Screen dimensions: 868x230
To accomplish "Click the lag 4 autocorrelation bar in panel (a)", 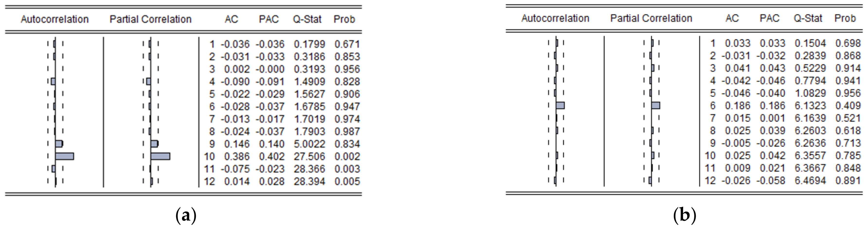I will [53, 81].
